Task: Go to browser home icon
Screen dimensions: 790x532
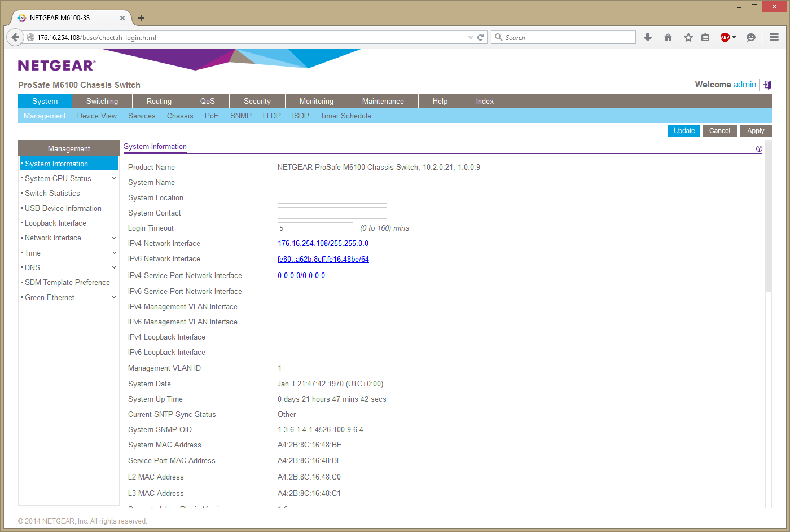Action: pyautogui.click(x=668, y=37)
